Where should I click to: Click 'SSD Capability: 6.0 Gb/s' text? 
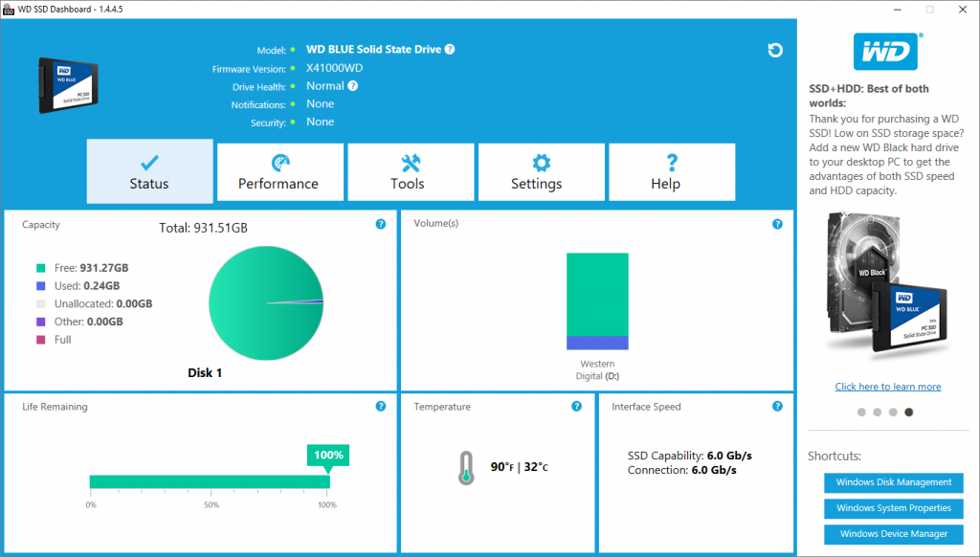coord(689,456)
